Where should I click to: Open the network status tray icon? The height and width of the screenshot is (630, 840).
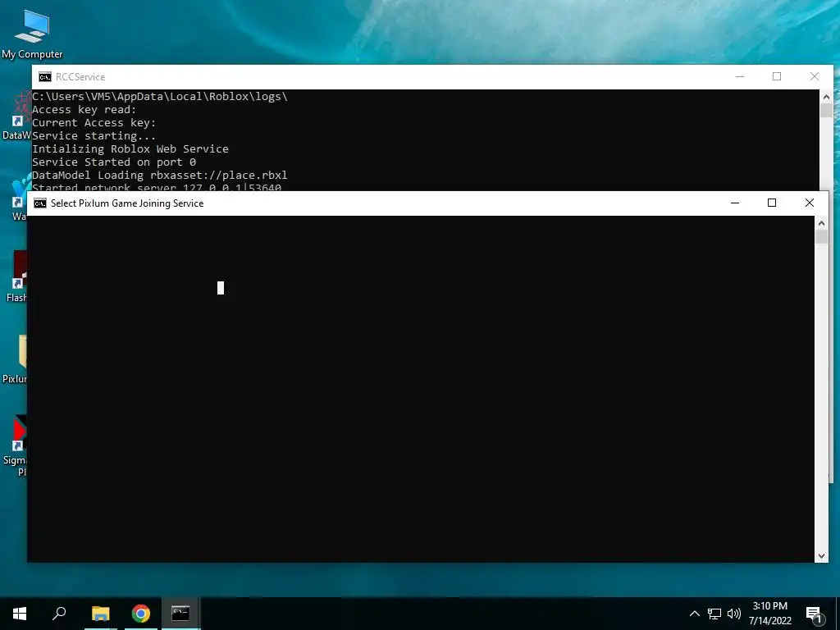tap(714, 614)
